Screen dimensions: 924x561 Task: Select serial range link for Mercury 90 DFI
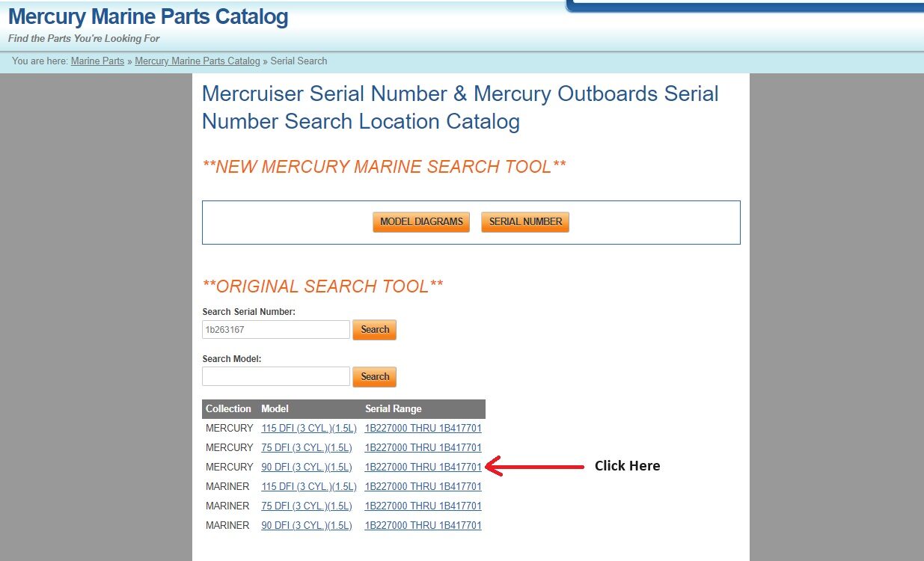pos(423,467)
